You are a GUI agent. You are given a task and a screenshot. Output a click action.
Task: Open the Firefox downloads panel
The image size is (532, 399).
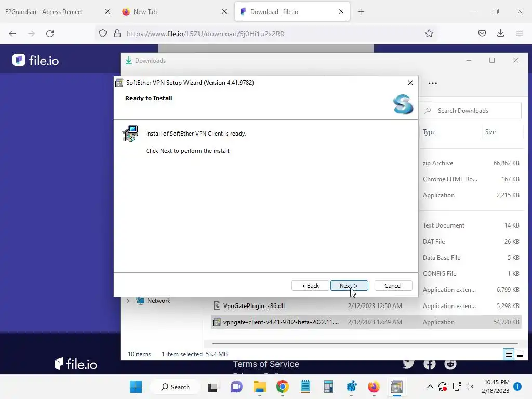(x=500, y=34)
